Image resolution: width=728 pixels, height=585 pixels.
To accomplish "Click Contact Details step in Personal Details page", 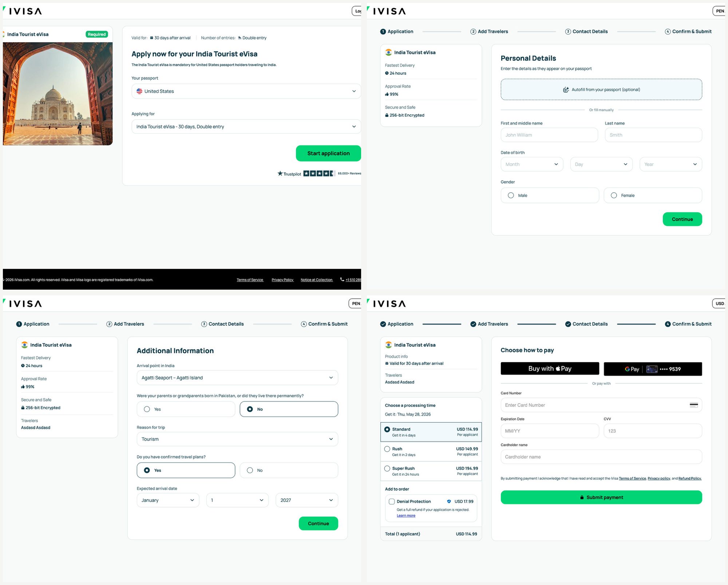I will coord(586,32).
